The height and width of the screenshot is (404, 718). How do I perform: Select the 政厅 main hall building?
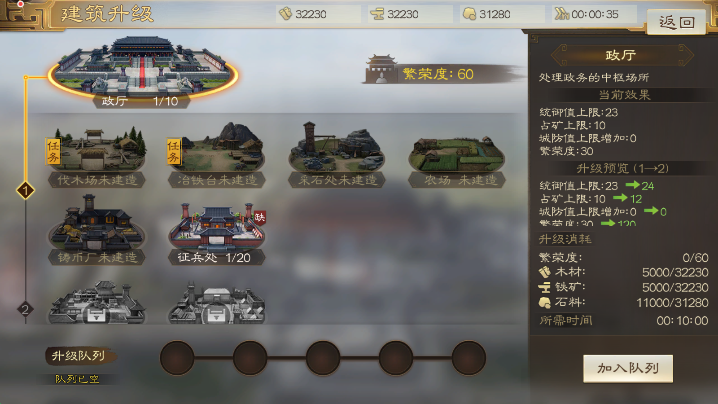[142, 71]
